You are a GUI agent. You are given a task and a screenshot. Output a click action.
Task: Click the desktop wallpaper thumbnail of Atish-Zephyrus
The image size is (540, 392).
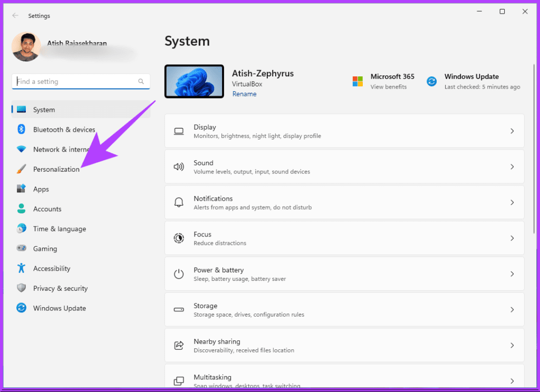pos(194,81)
